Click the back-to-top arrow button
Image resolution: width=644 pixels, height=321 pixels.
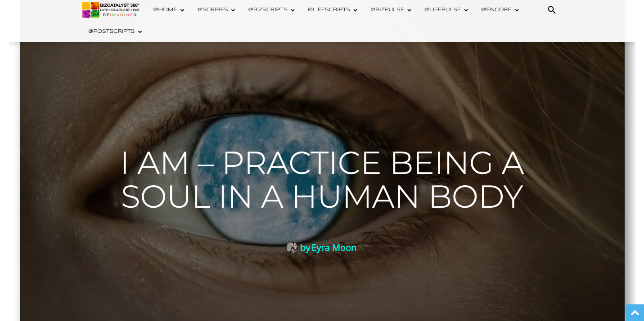[x=635, y=313]
